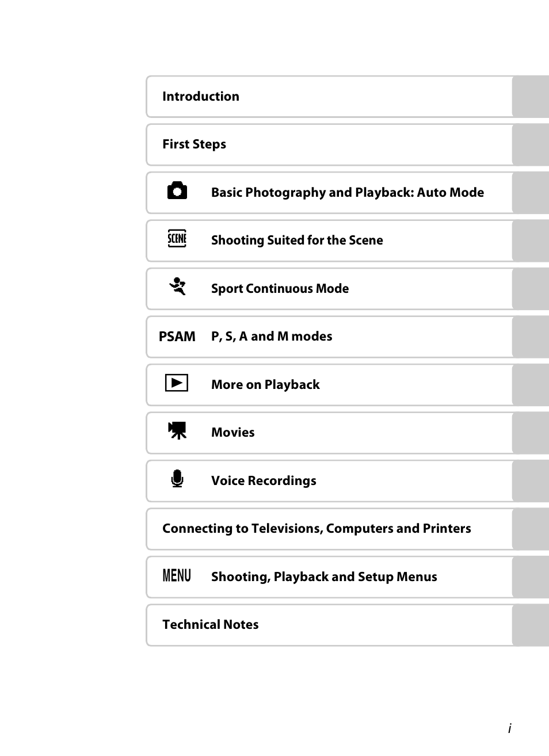Click the MENU icon
This screenshot has height=756, width=549.
tap(177, 576)
